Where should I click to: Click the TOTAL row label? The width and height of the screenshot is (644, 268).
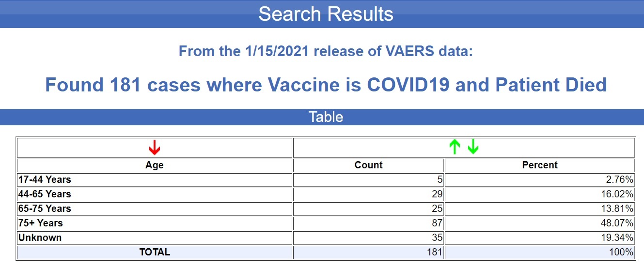click(155, 252)
